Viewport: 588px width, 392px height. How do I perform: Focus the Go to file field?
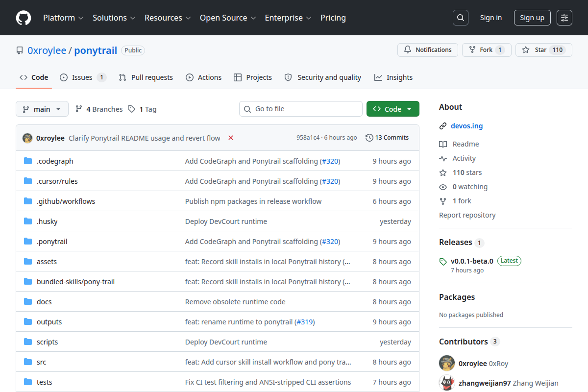(x=301, y=109)
